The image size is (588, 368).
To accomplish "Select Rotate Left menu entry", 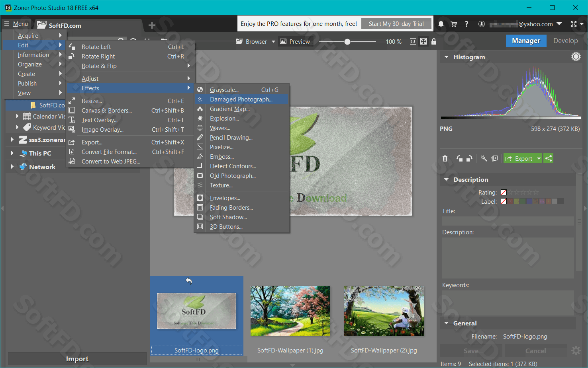I will [130, 47].
